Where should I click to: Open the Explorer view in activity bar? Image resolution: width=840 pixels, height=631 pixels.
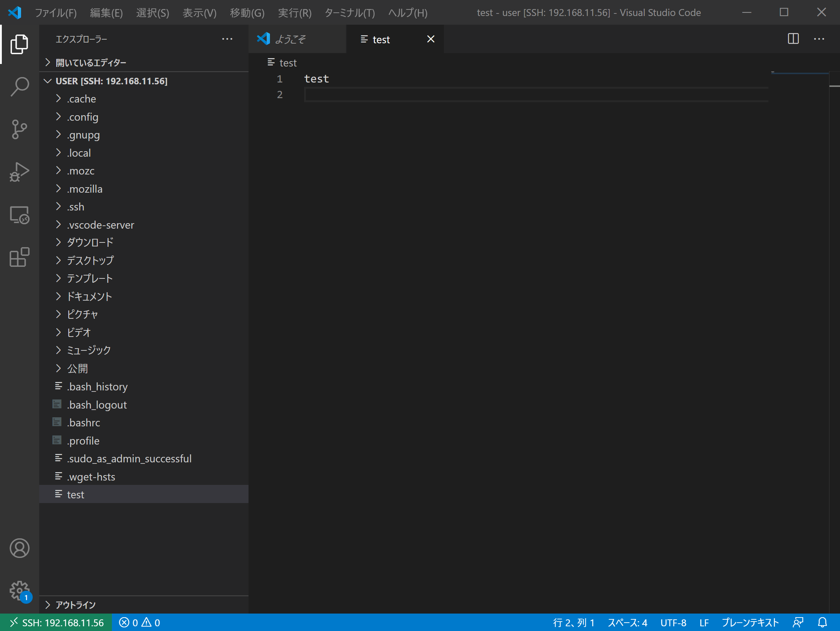19,44
